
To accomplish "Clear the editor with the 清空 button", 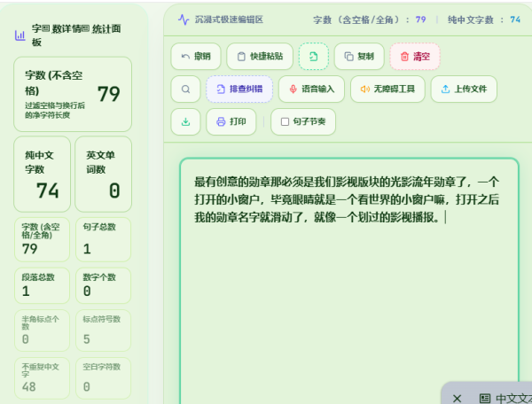I will pos(415,57).
